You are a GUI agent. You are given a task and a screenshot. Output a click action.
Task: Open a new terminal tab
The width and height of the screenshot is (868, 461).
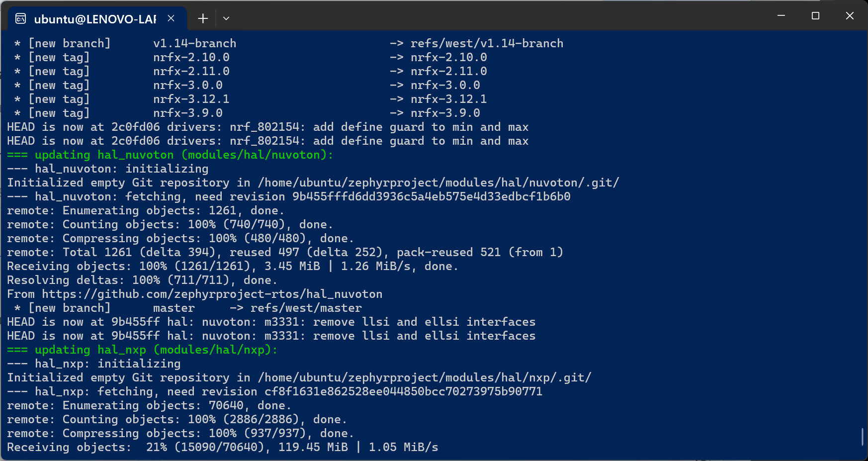coord(203,18)
